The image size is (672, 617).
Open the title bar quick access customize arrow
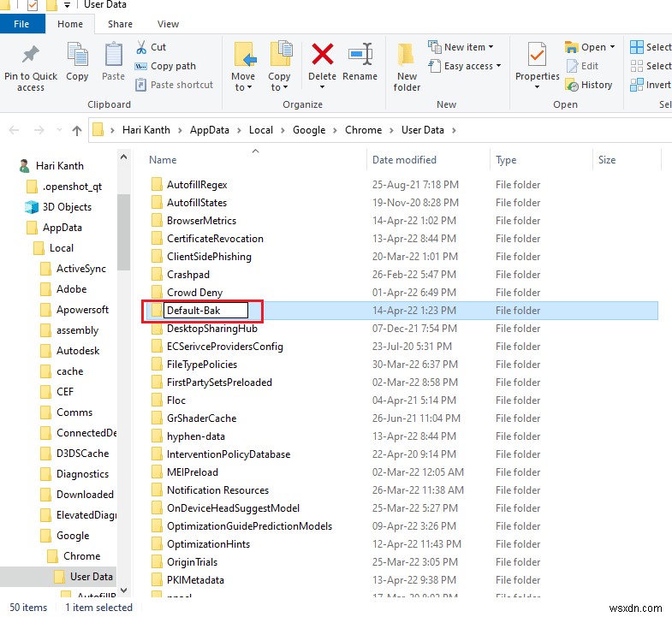click(x=67, y=5)
